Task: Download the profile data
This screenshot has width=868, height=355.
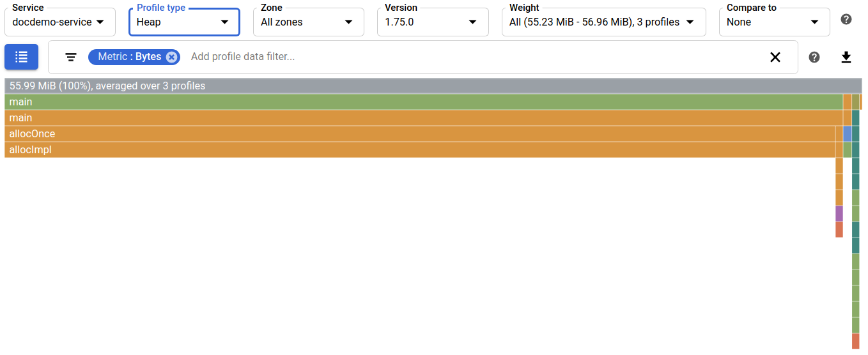Action: (846, 57)
